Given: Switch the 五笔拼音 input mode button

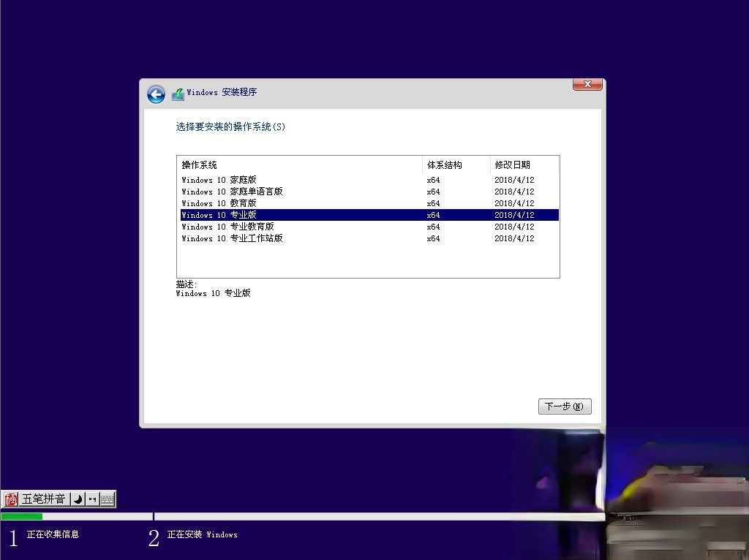Looking at the screenshot, I should (x=43, y=499).
